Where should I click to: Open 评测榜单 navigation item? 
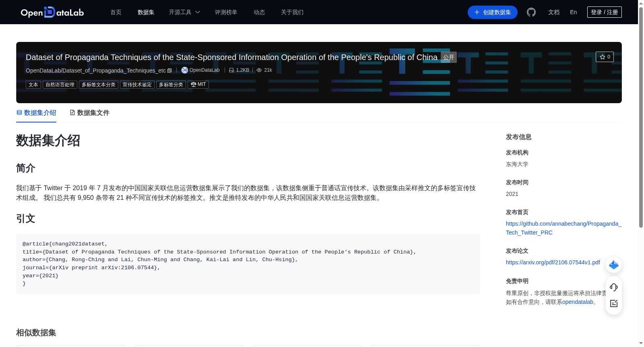click(x=226, y=12)
